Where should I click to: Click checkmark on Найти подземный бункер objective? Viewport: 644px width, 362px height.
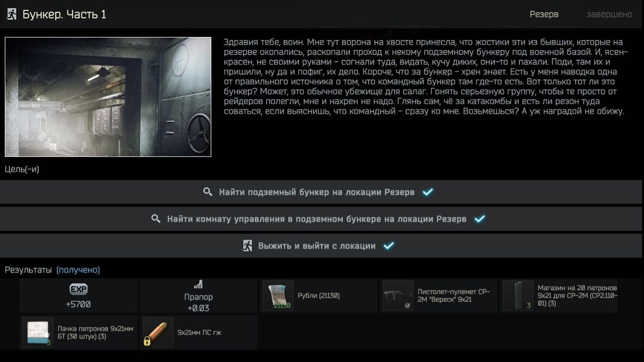tap(428, 192)
